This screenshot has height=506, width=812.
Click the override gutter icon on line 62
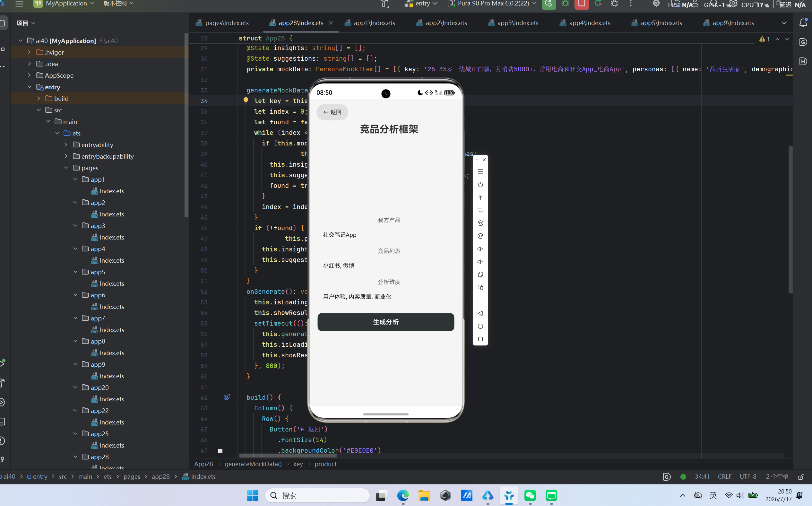coord(227,397)
